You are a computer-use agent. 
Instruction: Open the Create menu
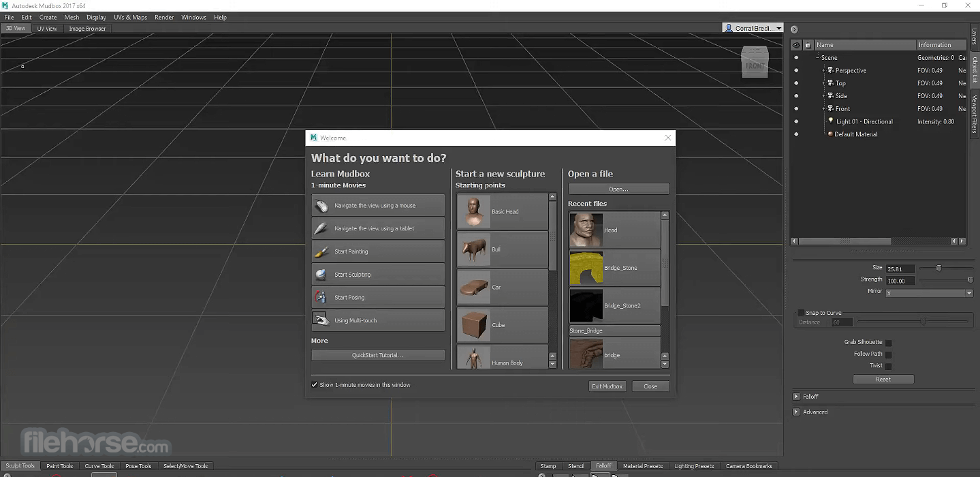(48, 17)
